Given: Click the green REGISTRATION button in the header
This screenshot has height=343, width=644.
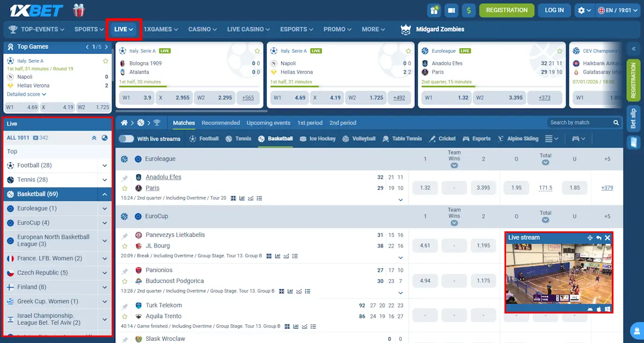Looking at the screenshot, I should pyautogui.click(x=507, y=10).
